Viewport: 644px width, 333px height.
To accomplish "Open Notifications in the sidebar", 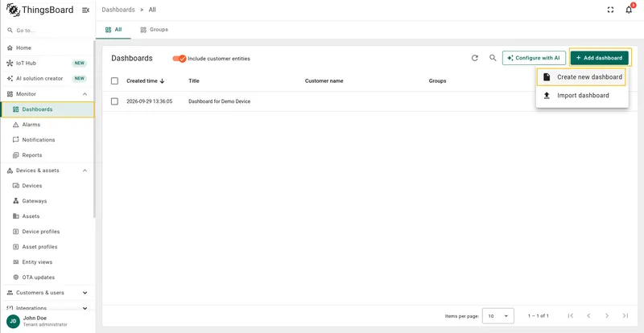I will 47,140.
